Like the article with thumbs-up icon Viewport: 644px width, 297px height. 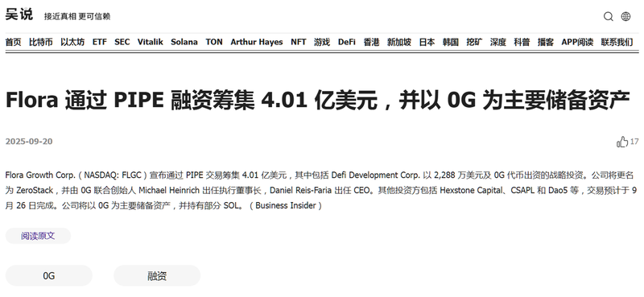(x=621, y=142)
